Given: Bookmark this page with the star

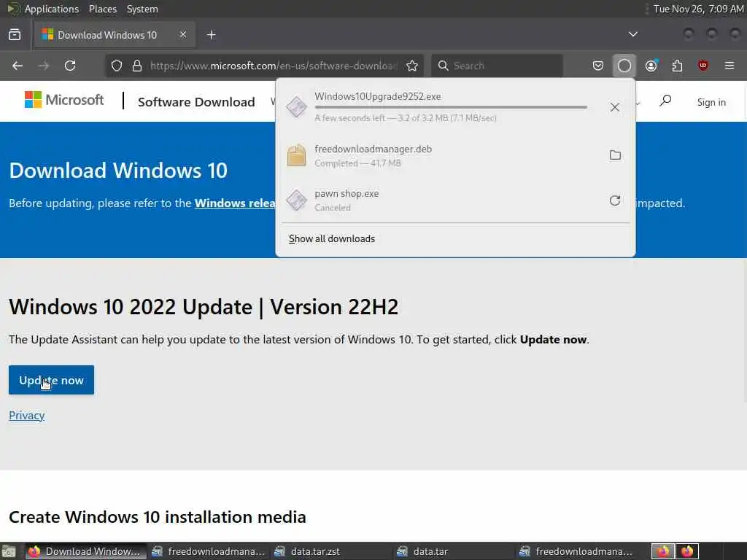Looking at the screenshot, I should (x=412, y=66).
